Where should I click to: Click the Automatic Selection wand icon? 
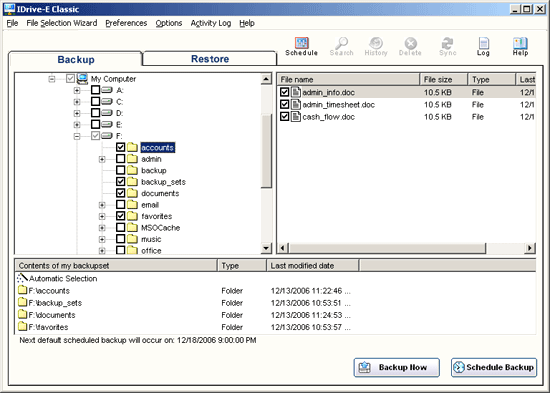tap(22, 278)
